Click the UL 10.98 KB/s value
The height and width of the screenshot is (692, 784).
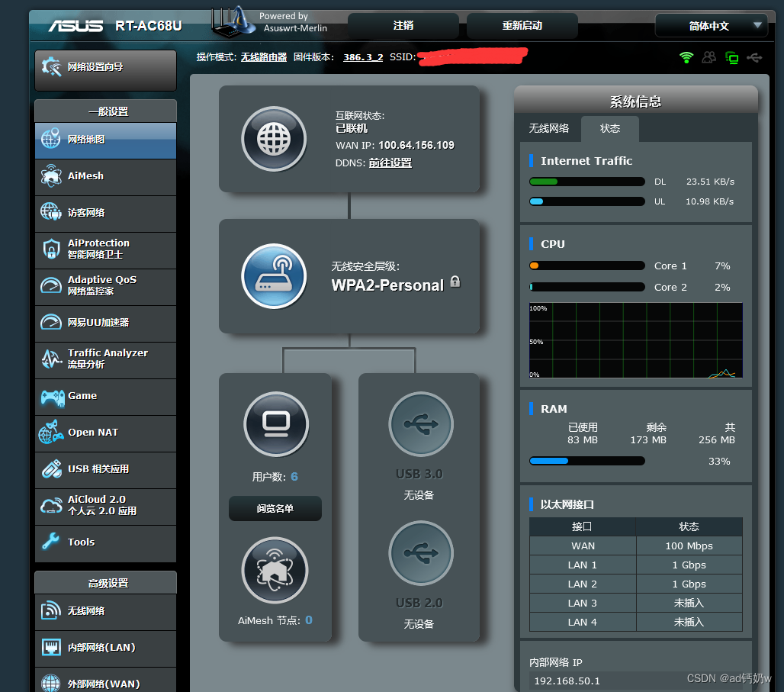(709, 201)
